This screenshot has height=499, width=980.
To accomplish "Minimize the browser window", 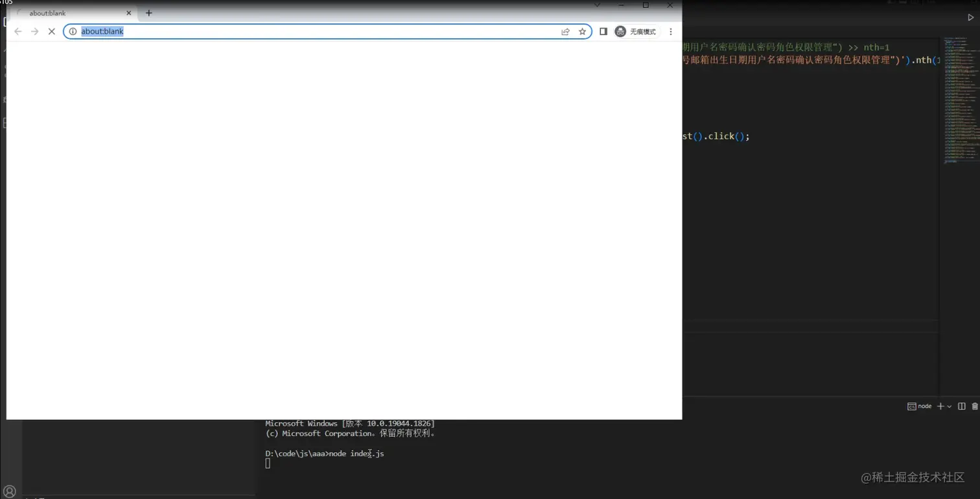I will click(x=622, y=5).
